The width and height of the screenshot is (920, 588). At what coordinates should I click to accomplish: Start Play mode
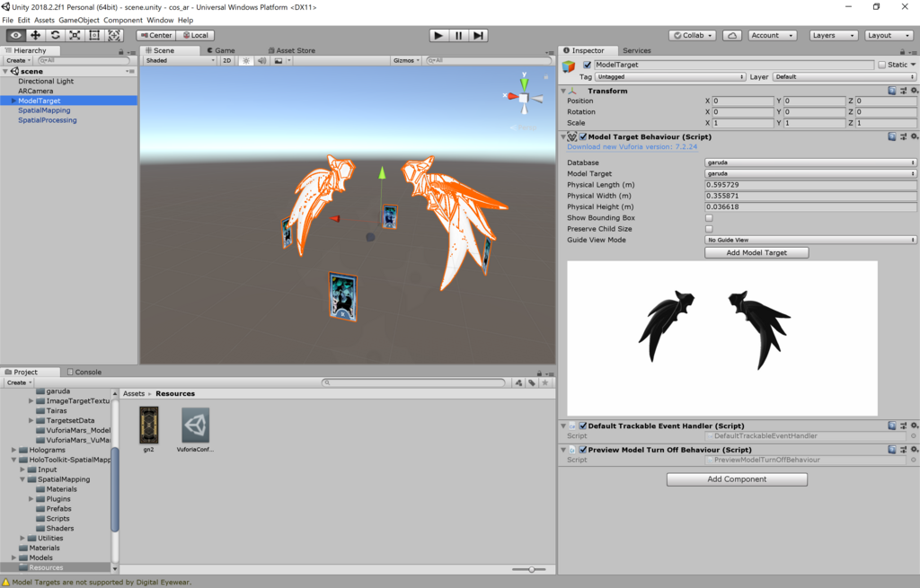[x=438, y=35]
